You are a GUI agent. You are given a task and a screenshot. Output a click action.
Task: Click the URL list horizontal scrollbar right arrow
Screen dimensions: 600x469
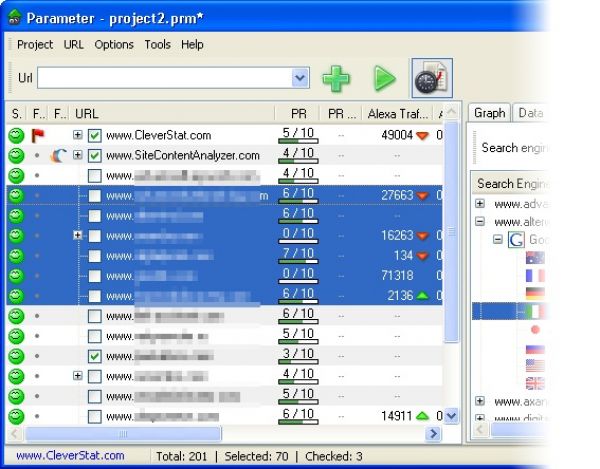click(433, 433)
